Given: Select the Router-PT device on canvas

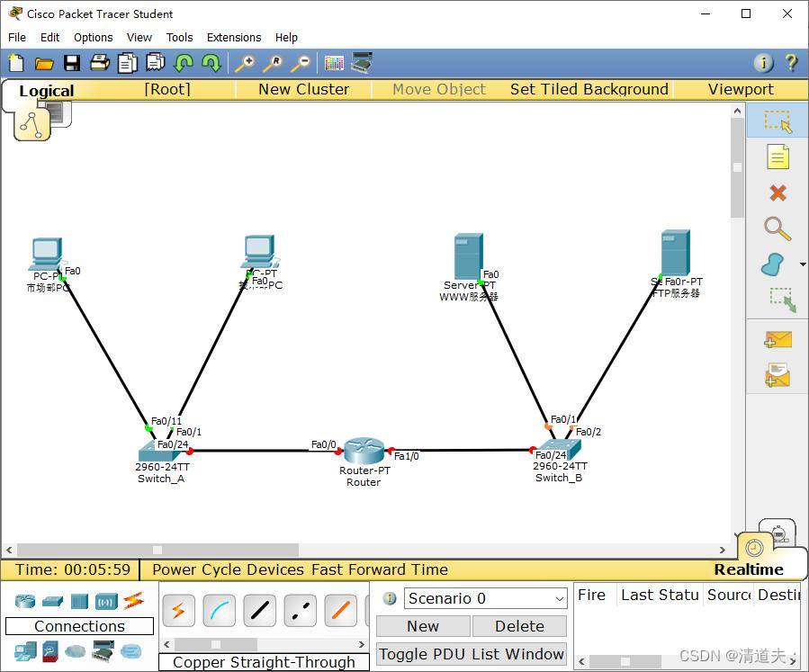Looking at the screenshot, I should 364,450.
